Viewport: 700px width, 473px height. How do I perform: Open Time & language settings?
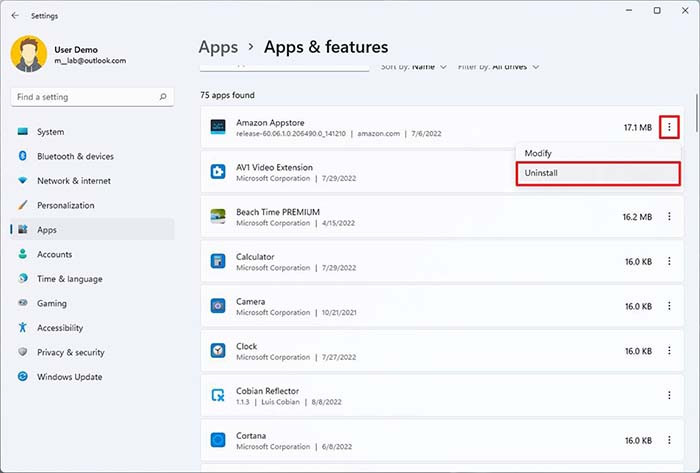coord(92,279)
